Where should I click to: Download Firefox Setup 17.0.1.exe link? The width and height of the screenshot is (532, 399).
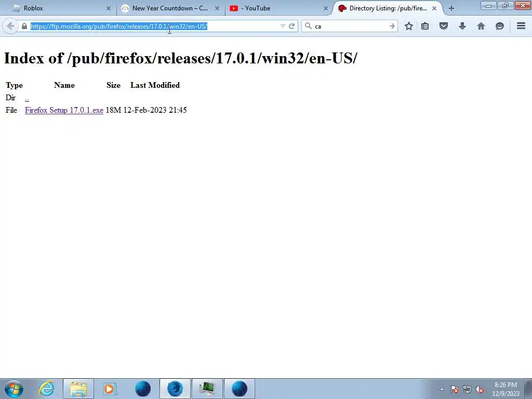tap(64, 110)
